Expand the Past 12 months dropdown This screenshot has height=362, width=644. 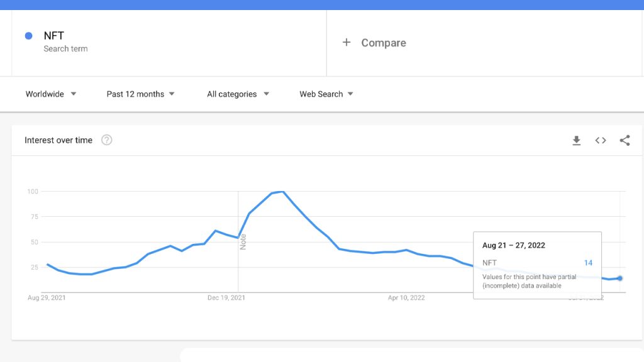click(x=140, y=94)
